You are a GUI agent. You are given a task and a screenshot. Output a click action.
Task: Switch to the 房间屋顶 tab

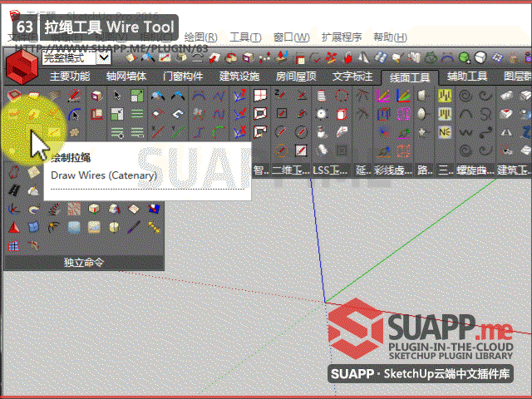point(296,76)
